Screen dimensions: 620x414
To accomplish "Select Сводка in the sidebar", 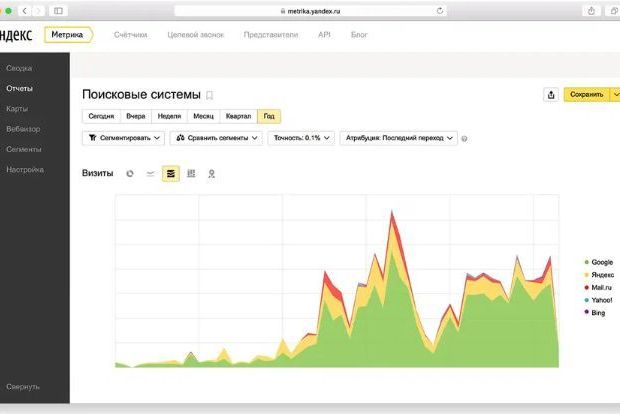I will (x=19, y=68).
